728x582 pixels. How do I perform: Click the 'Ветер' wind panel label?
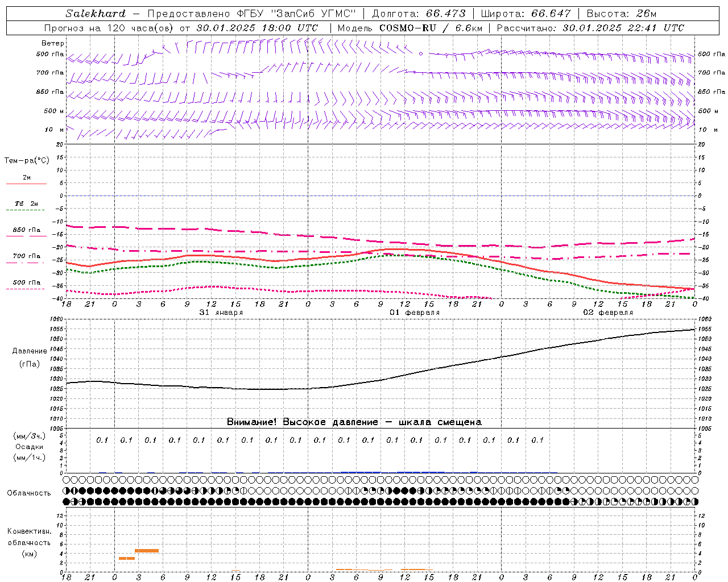pyautogui.click(x=53, y=43)
